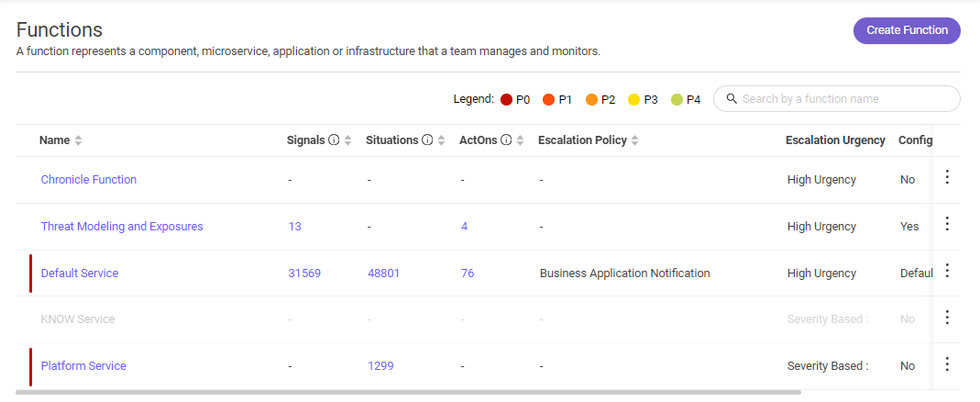Click the Situations info icon
The image size is (980, 402).
click(427, 140)
